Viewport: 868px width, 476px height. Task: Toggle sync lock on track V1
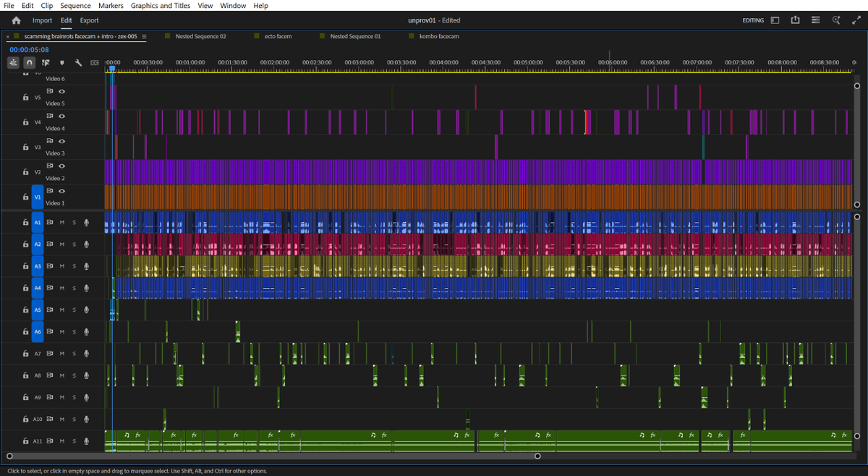(50, 191)
